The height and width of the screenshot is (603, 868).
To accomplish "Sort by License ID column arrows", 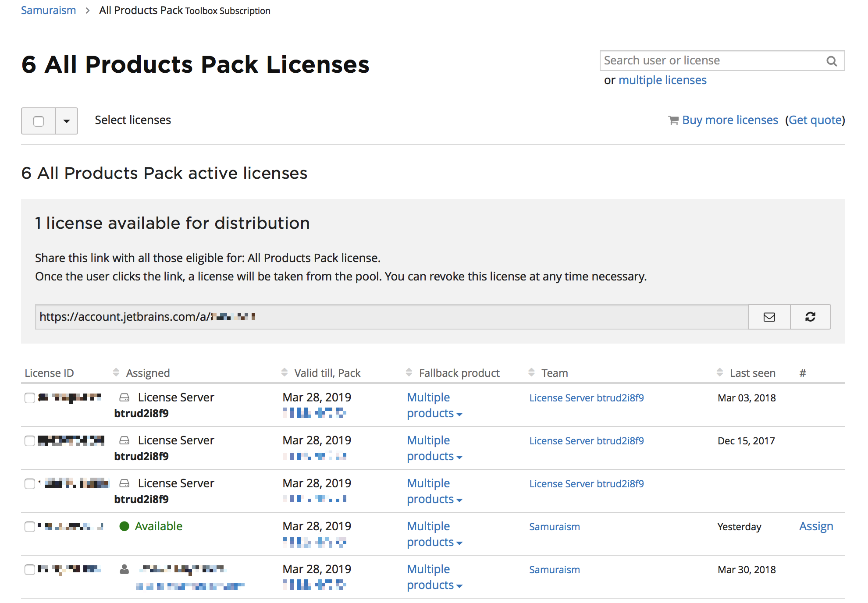I will coord(116,372).
